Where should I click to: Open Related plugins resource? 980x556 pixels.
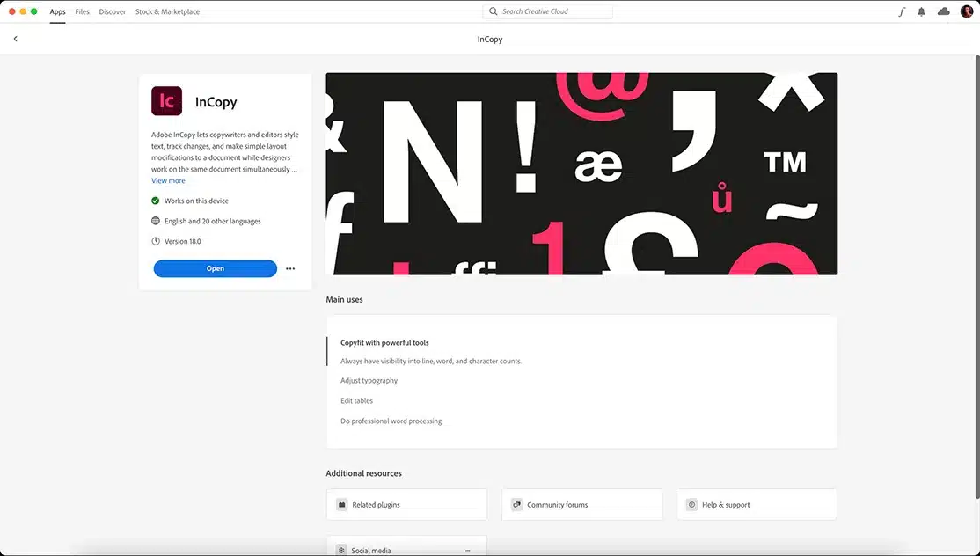pos(406,505)
